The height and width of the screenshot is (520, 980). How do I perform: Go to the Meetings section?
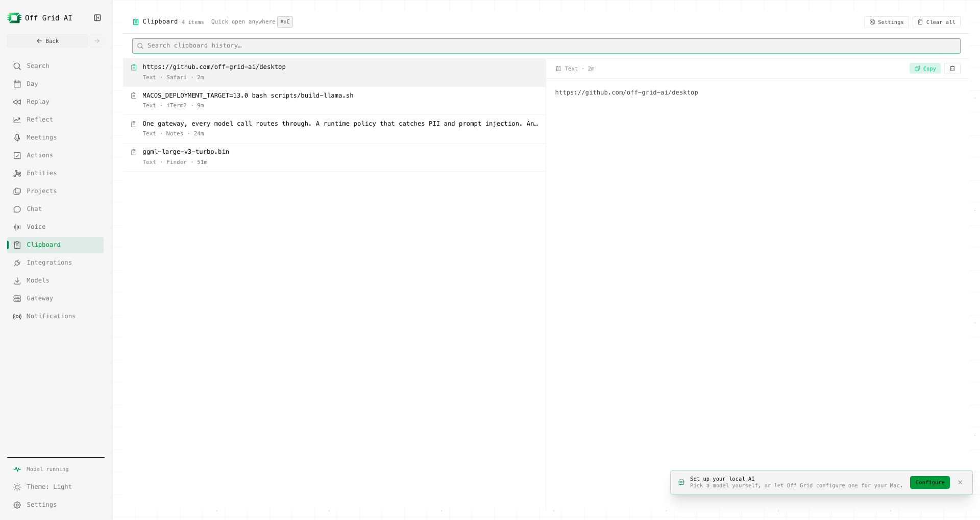coord(56,137)
